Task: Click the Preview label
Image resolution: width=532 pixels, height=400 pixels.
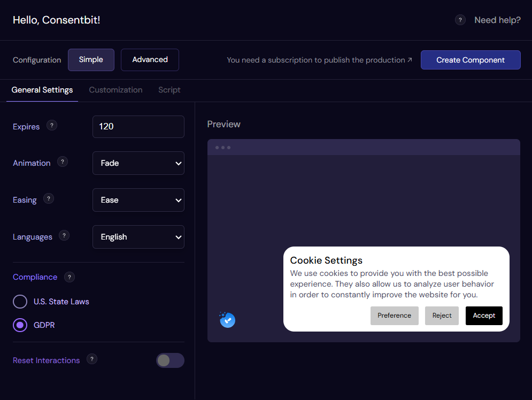Action: point(223,124)
